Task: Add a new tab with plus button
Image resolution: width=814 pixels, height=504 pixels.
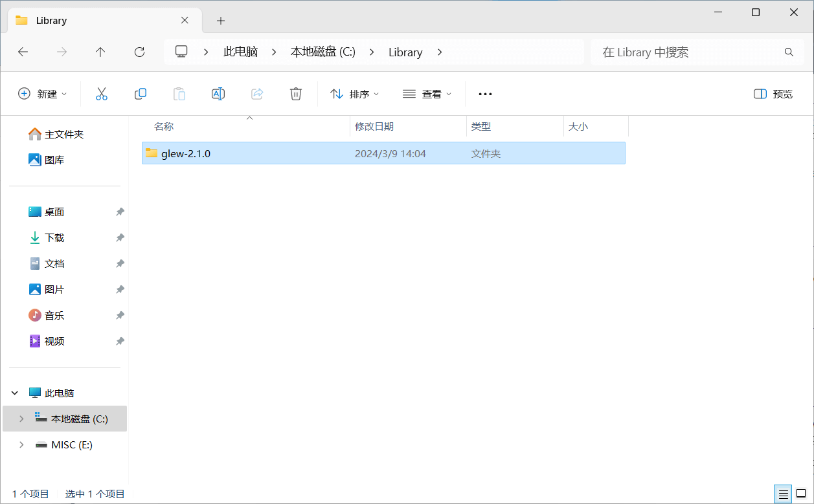Action: click(221, 21)
